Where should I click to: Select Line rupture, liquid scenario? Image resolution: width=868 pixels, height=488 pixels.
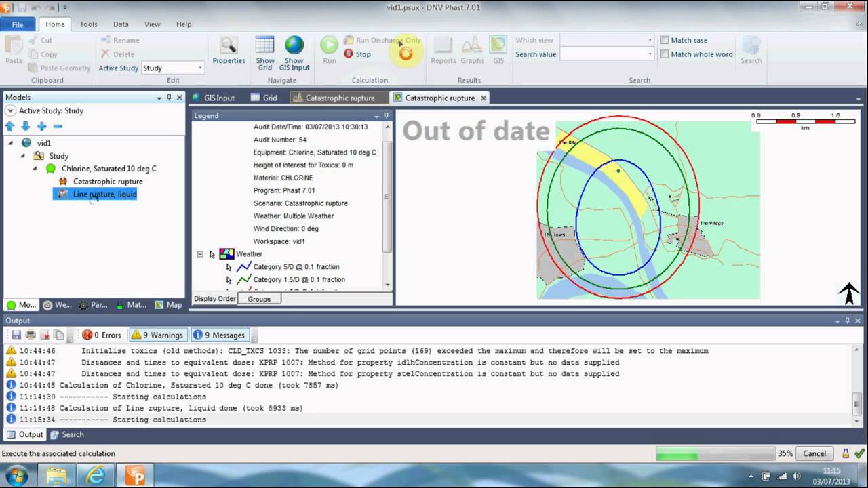click(x=105, y=195)
